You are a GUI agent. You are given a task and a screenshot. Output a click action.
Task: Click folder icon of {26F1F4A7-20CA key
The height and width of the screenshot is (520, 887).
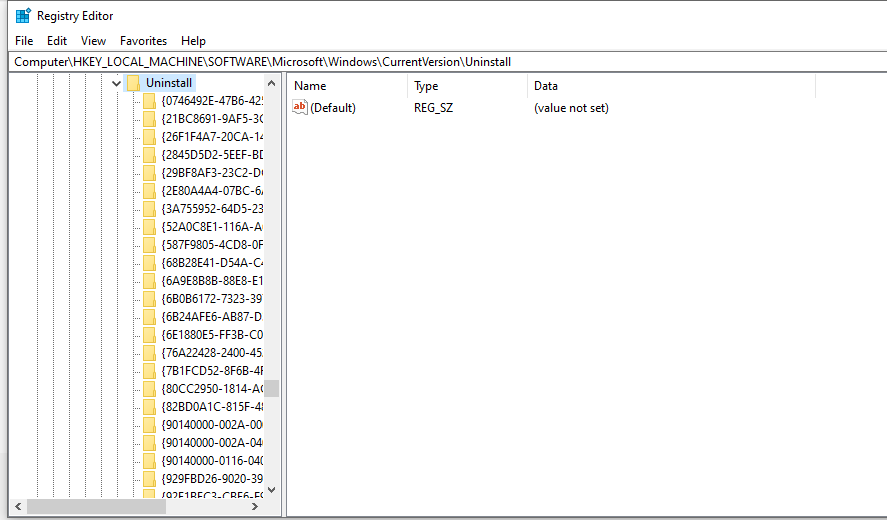pos(149,137)
